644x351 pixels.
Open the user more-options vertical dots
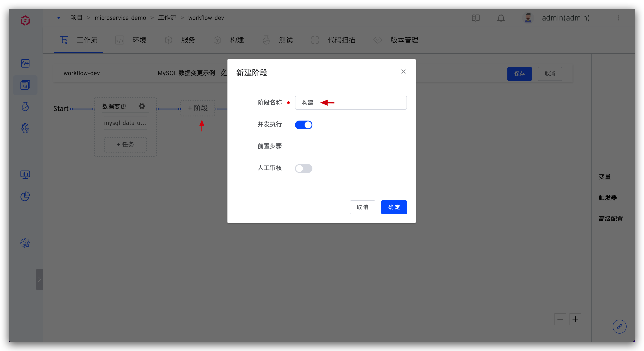(619, 18)
